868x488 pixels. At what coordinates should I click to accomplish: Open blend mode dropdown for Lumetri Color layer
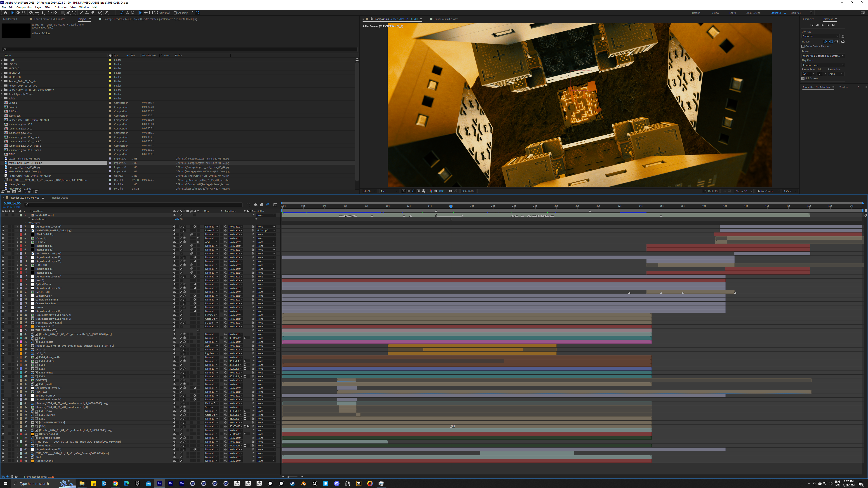point(211,296)
